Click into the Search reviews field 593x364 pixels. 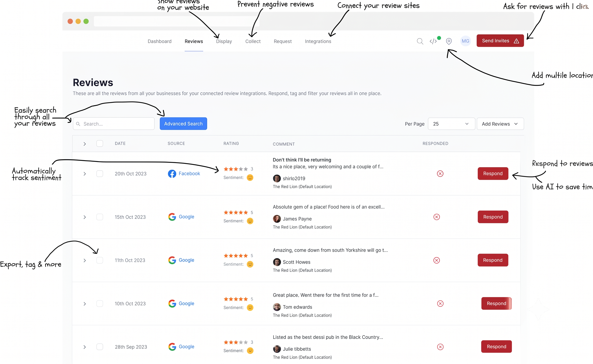click(113, 124)
